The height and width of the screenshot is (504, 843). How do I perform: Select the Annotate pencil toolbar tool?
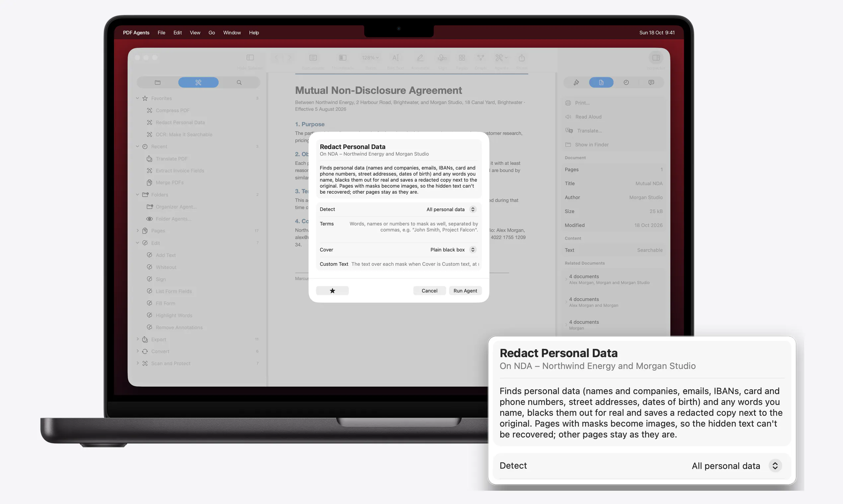pyautogui.click(x=420, y=58)
